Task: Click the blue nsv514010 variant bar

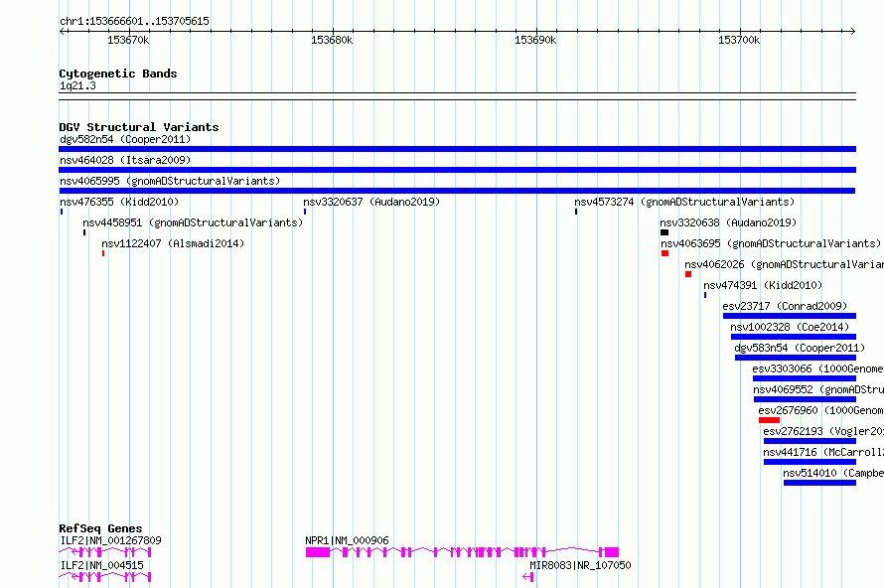Action: coord(819,483)
